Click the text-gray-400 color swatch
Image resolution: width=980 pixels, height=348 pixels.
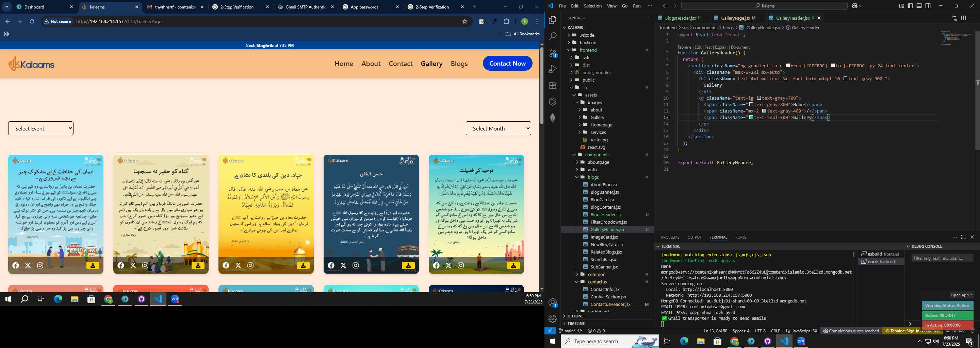point(764,111)
